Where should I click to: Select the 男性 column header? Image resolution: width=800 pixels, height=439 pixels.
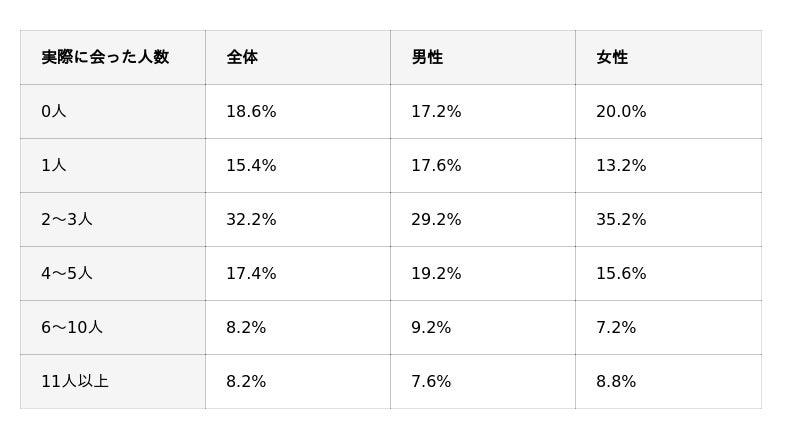click(483, 57)
